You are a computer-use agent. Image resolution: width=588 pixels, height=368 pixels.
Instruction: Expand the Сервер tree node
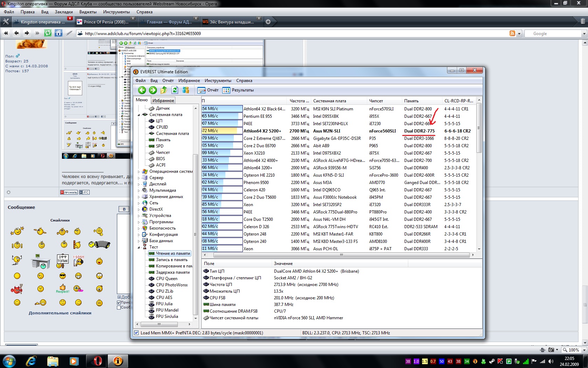(x=139, y=178)
